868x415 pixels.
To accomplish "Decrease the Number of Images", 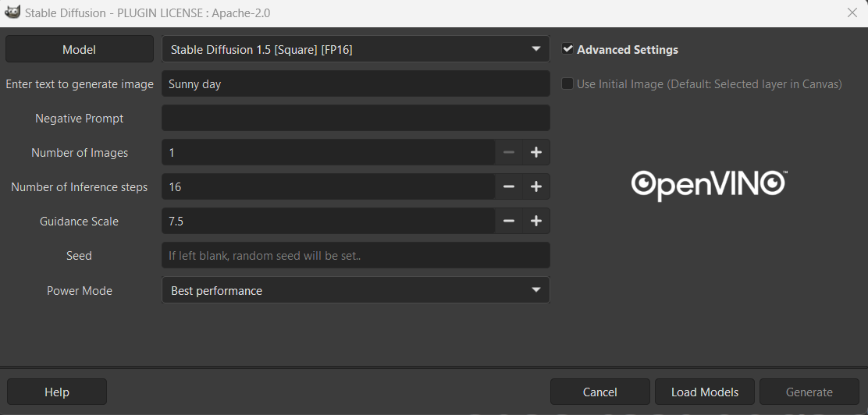I will click(x=509, y=153).
